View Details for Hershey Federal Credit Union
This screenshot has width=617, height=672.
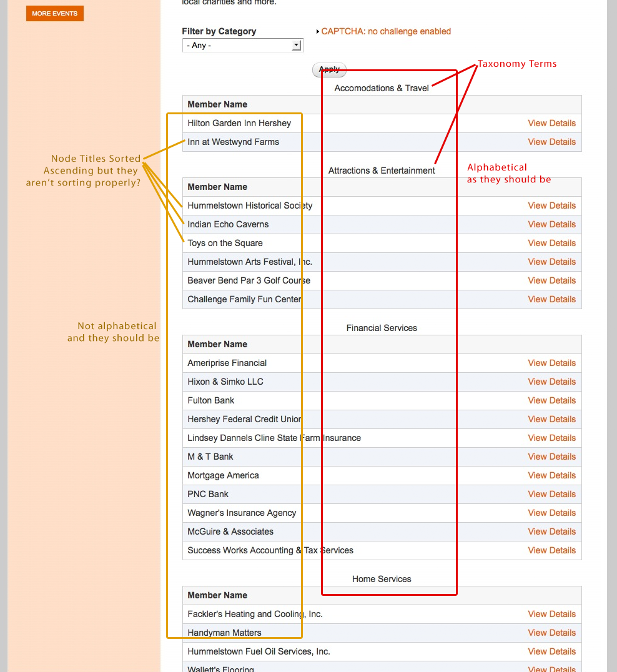pos(551,419)
